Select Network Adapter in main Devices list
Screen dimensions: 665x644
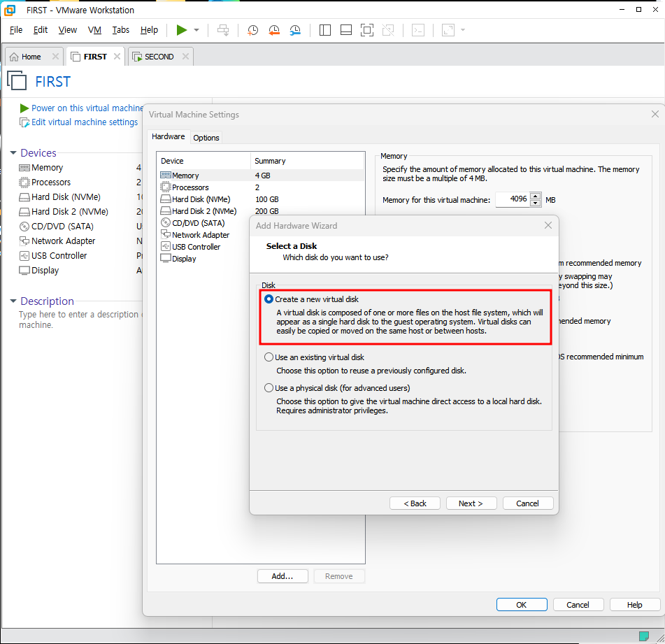63,241
